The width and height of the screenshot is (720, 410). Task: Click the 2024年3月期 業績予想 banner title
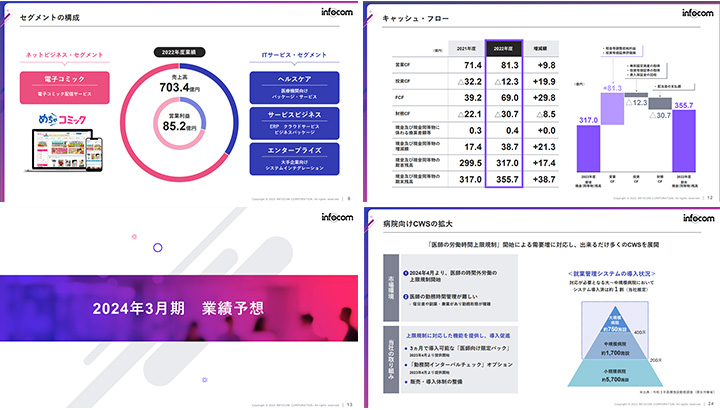(179, 308)
